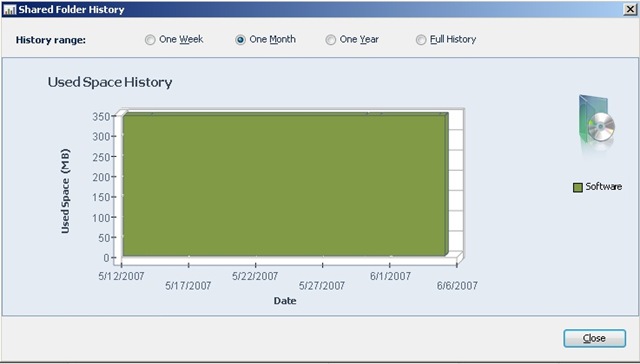Click the Used Space (MB) axis title

point(65,191)
